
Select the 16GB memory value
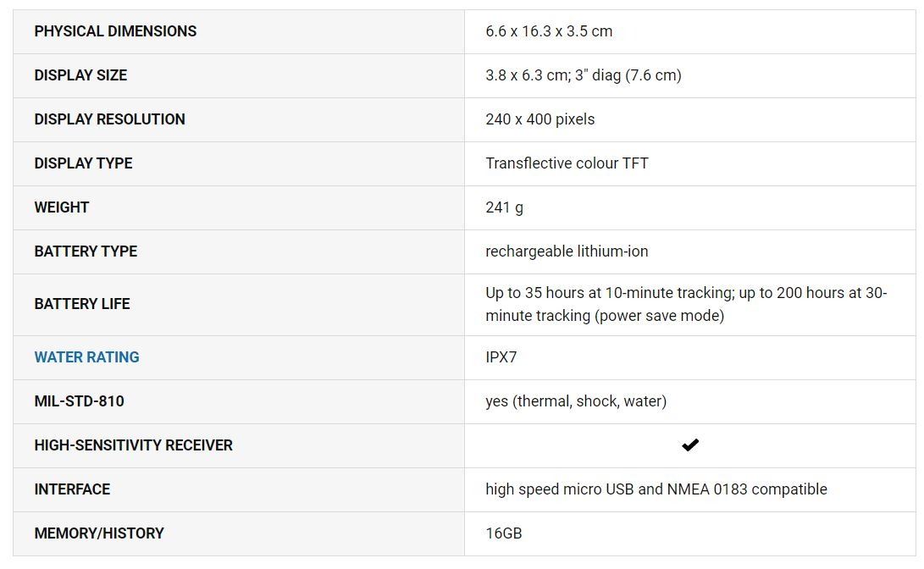[503, 533]
